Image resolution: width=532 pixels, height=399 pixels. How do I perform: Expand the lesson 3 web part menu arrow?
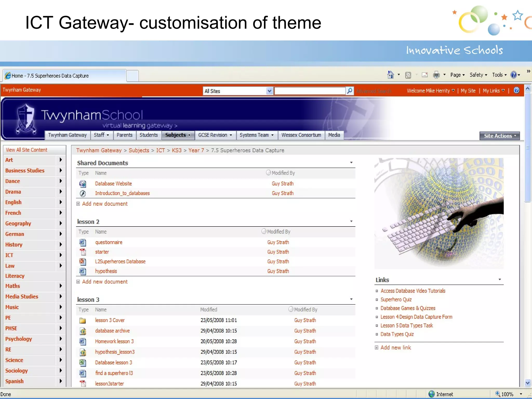click(351, 299)
